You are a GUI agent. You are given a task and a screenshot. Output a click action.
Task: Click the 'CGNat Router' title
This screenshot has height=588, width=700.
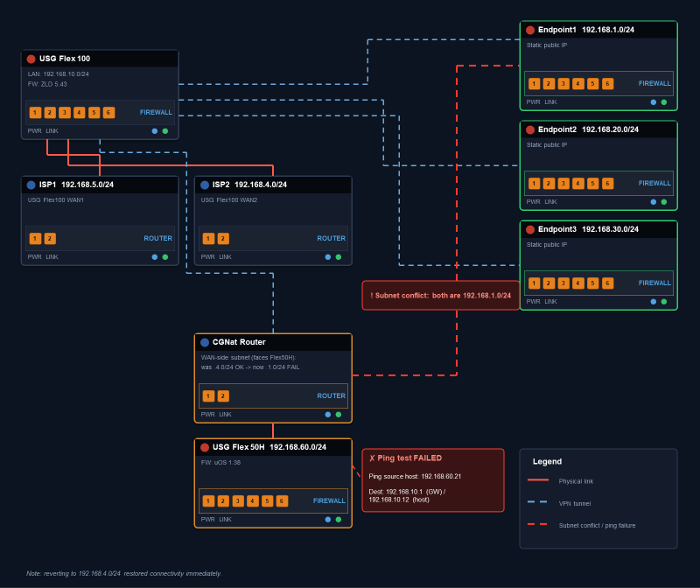pos(239,342)
